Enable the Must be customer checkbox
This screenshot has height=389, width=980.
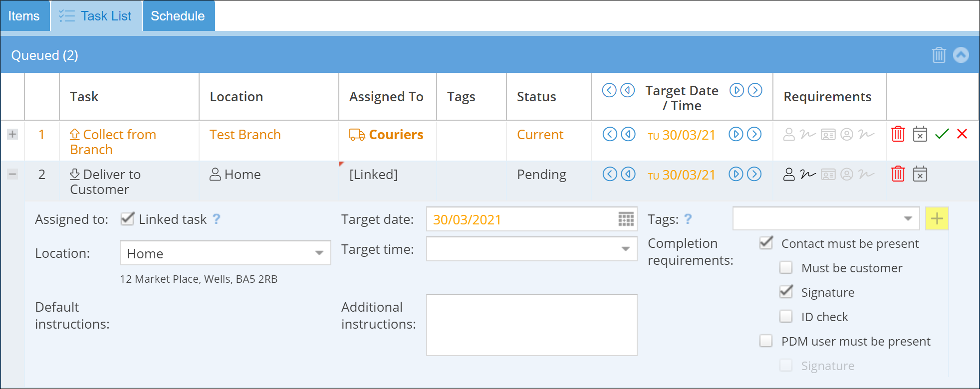coord(786,268)
